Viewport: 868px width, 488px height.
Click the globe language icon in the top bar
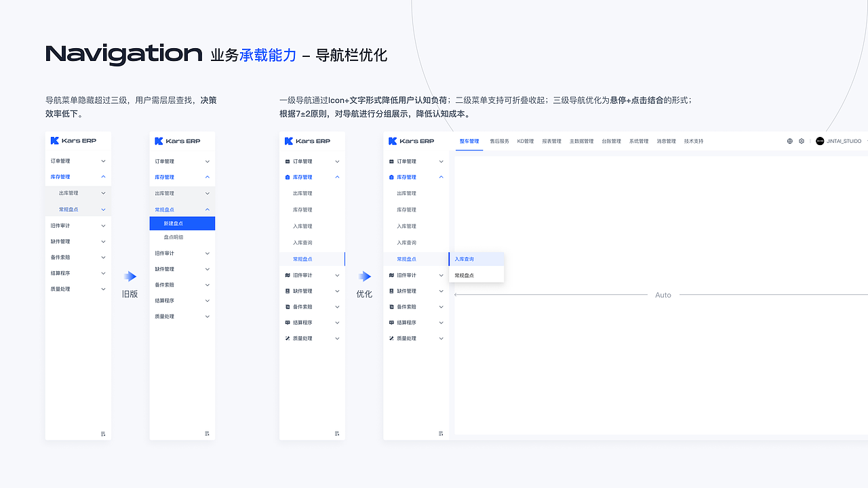(x=790, y=141)
